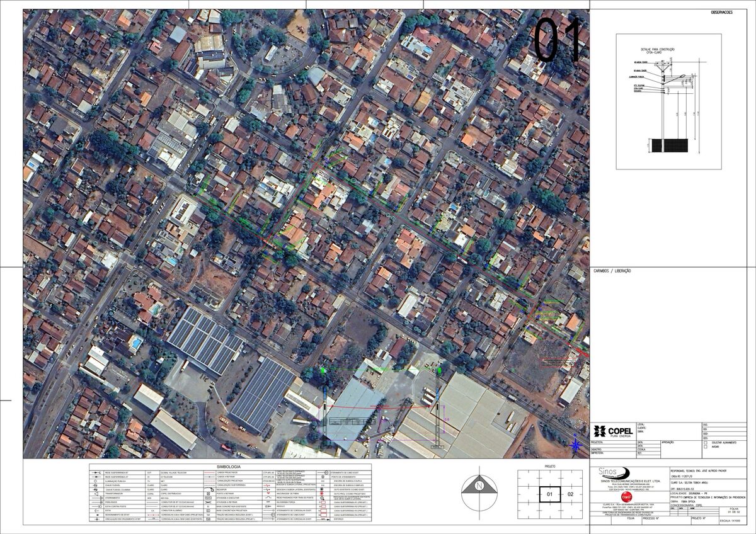
Task: Click the Projeto Nº field
Action: tap(705, 520)
